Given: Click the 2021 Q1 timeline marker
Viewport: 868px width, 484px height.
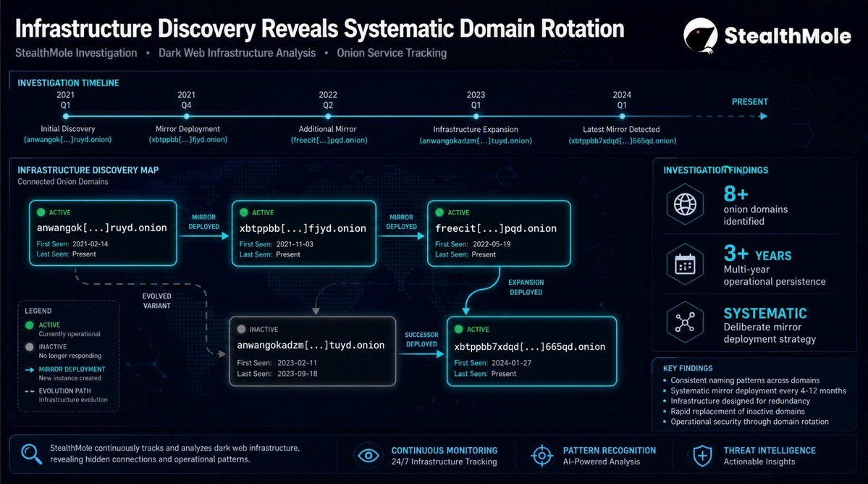Looking at the screenshot, I should pos(66,117).
